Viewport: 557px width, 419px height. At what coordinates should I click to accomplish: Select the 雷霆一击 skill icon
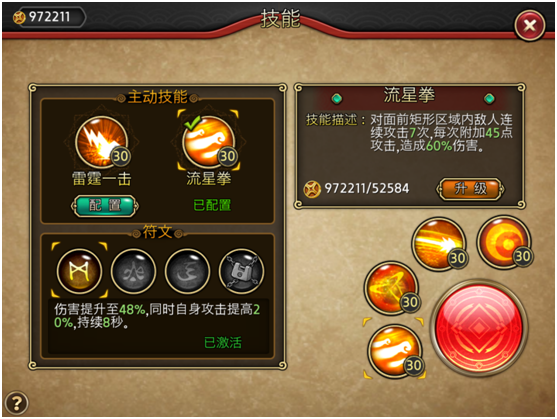[x=102, y=142]
